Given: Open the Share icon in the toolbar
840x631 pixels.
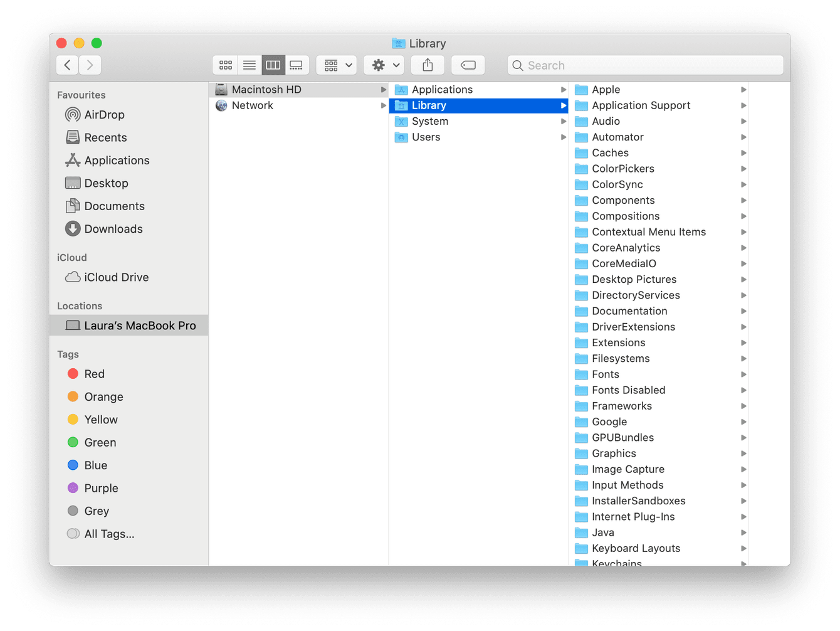Looking at the screenshot, I should (x=427, y=65).
